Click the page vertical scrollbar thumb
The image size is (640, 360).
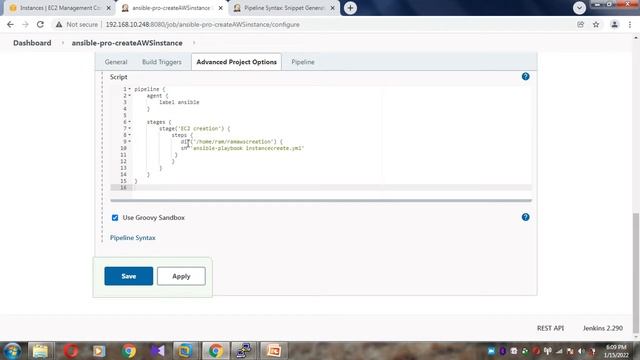point(635,273)
